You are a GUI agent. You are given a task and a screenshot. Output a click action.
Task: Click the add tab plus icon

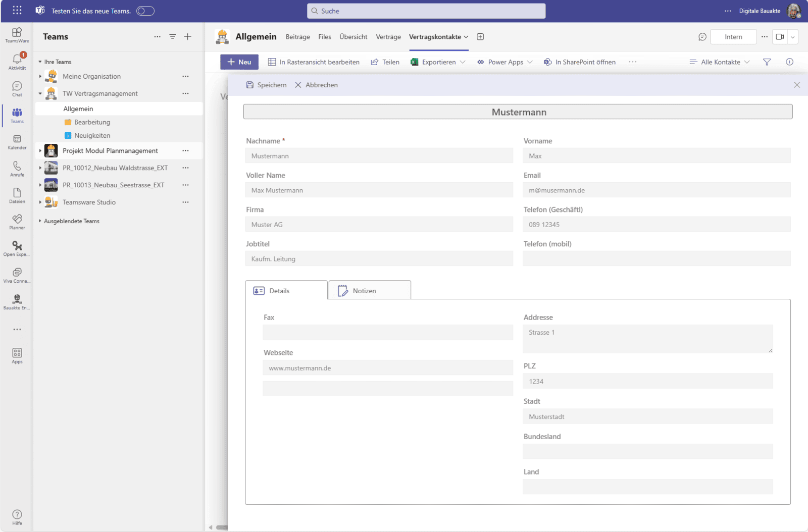pos(480,37)
